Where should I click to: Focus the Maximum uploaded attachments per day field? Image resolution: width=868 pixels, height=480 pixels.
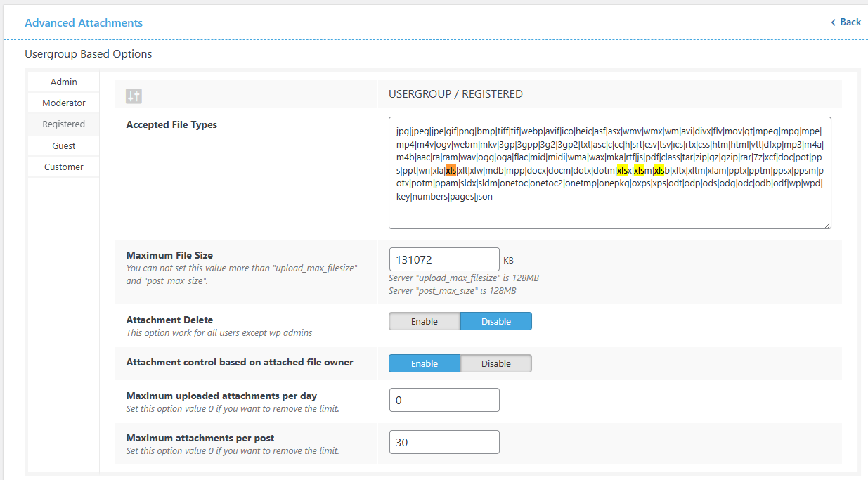443,400
